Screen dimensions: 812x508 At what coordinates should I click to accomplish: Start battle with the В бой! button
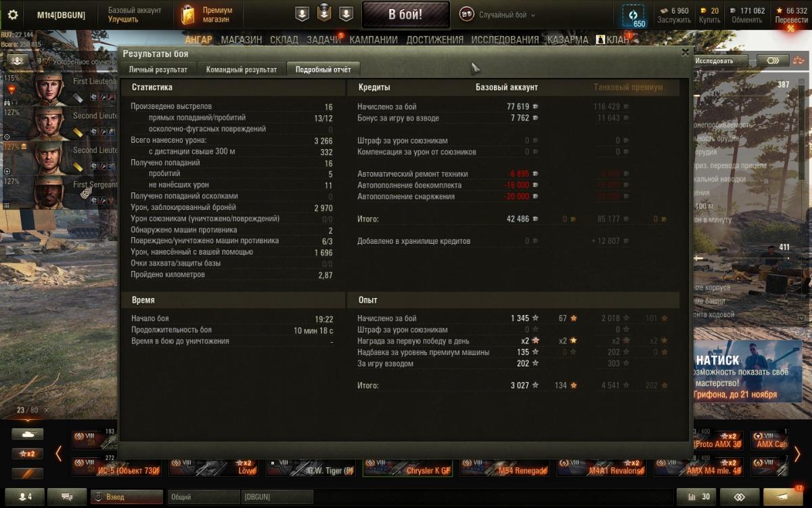406,14
